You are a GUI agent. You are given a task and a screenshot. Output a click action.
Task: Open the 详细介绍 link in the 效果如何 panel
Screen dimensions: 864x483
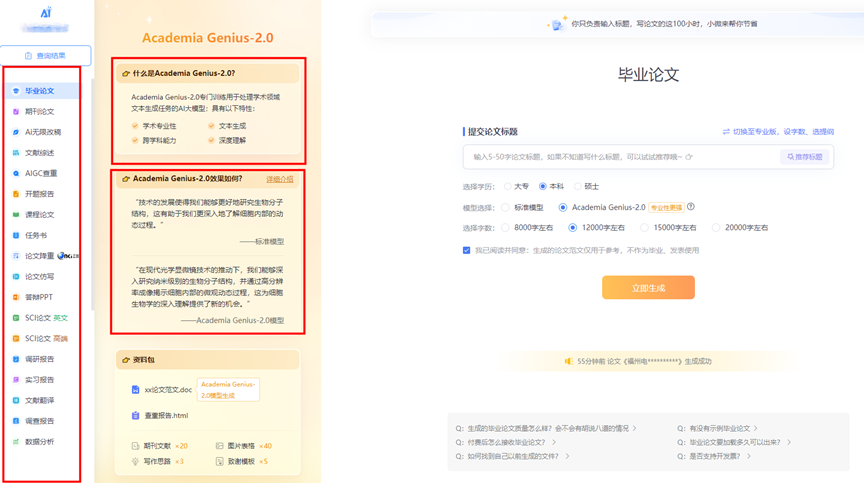click(x=280, y=179)
